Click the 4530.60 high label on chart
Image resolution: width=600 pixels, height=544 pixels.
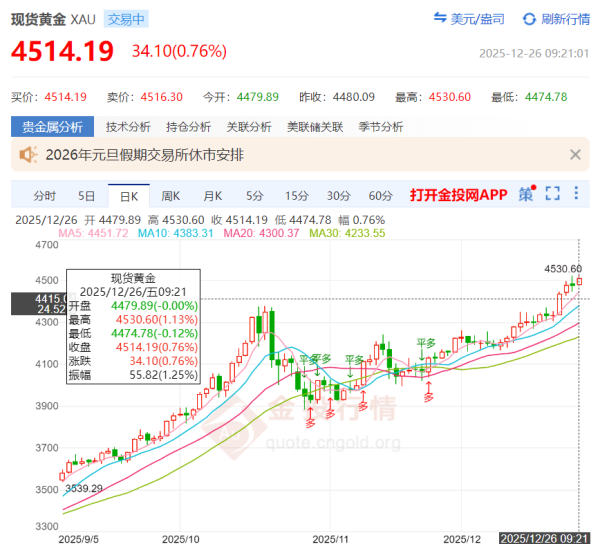click(563, 269)
